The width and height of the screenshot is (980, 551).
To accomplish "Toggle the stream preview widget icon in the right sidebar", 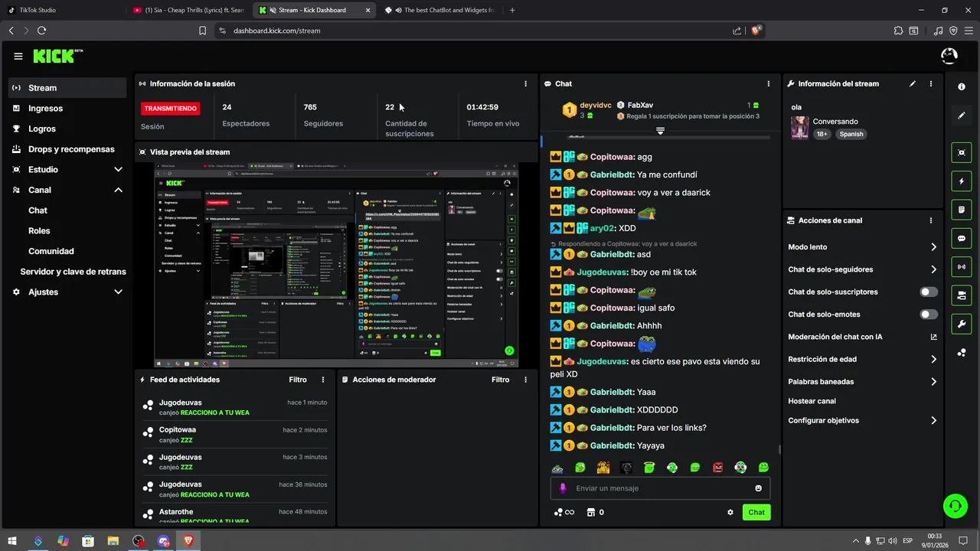I will pyautogui.click(x=962, y=152).
